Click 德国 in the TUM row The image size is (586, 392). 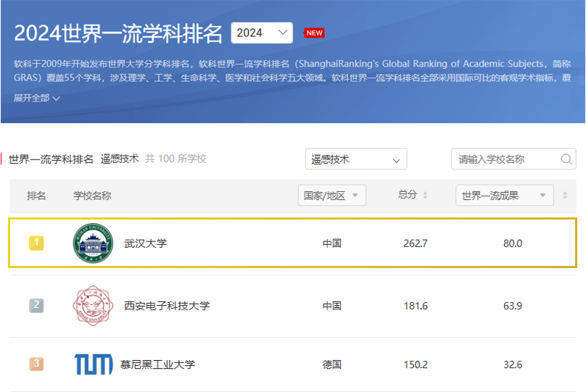[332, 364]
